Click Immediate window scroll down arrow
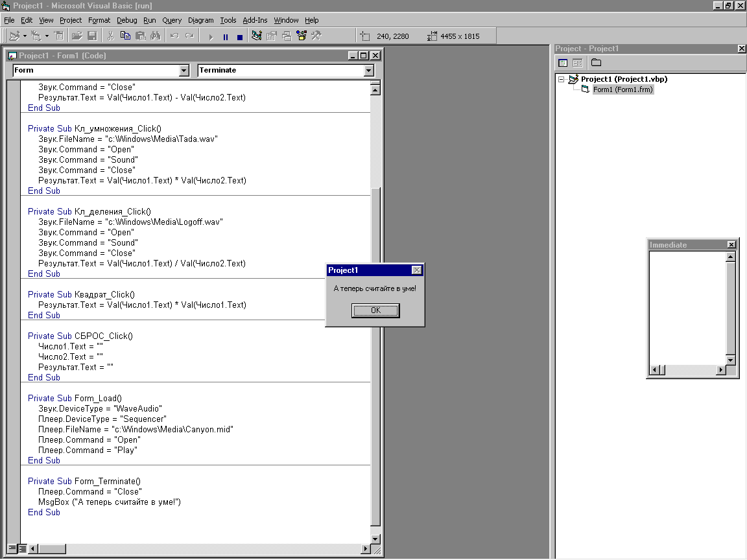747x560 pixels. [x=731, y=360]
